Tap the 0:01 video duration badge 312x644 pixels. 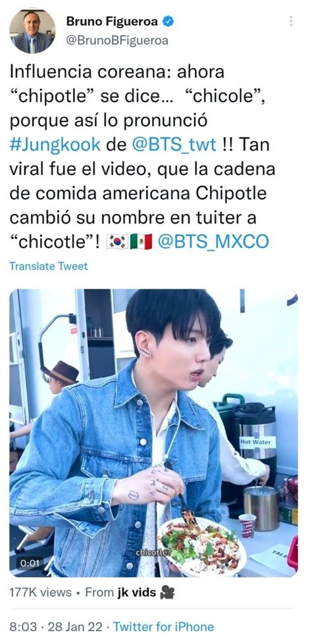(29, 563)
